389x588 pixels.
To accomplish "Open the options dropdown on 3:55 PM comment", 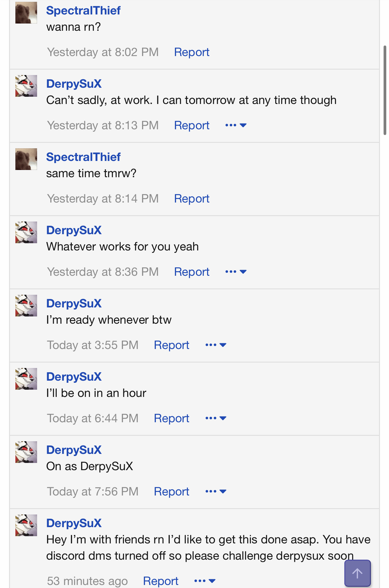I will [216, 345].
